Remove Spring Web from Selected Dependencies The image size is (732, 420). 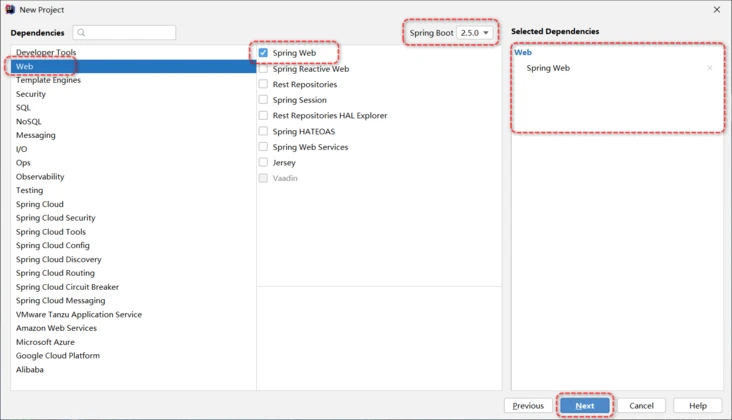(710, 68)
